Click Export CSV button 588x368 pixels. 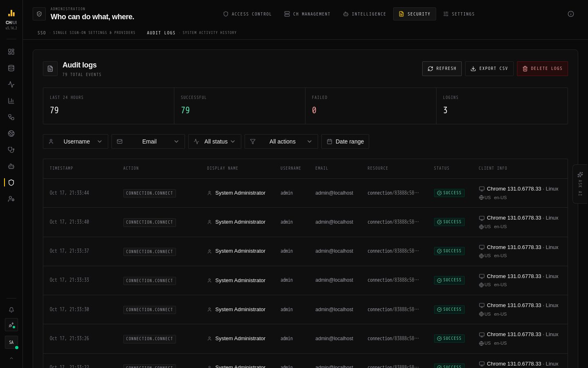tap(489, 69)
